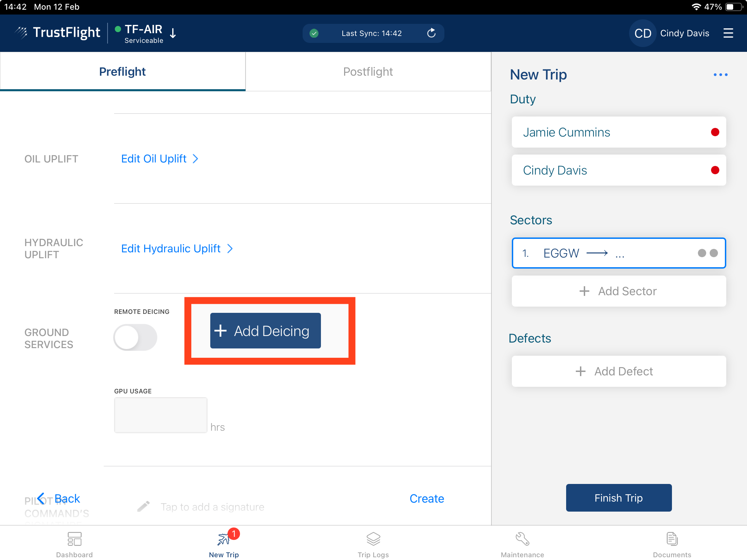Open Documents icon in bottom bar
Screen dimensions: 747x560
pyautogui.click(x=672, y=539)
